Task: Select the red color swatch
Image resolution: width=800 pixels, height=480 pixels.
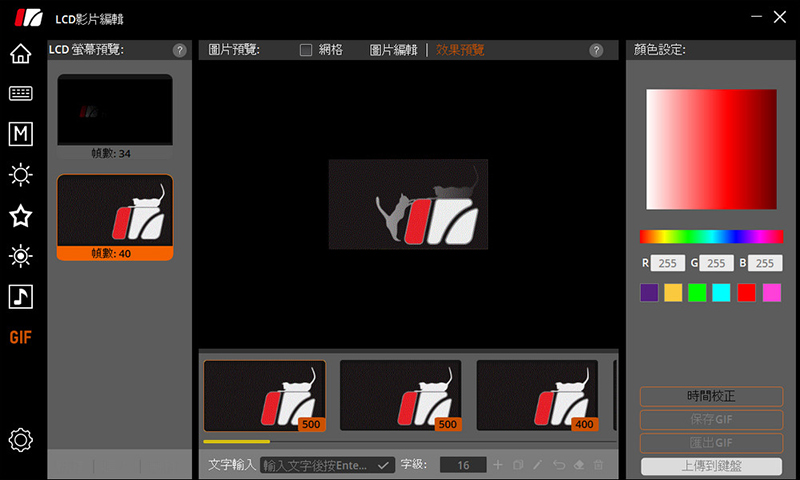Action: pos(746,293)
